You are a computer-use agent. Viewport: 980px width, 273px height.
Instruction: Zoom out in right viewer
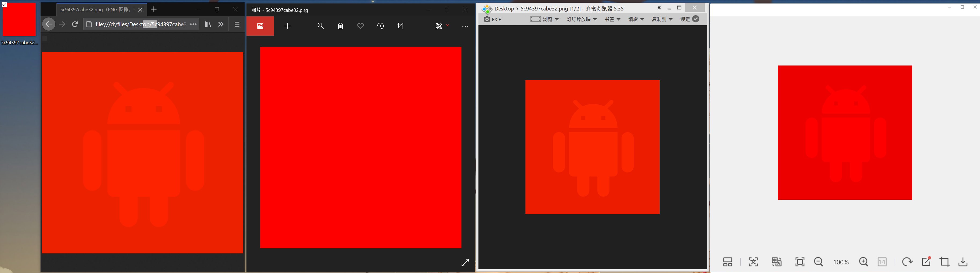(x=818, y=262)
